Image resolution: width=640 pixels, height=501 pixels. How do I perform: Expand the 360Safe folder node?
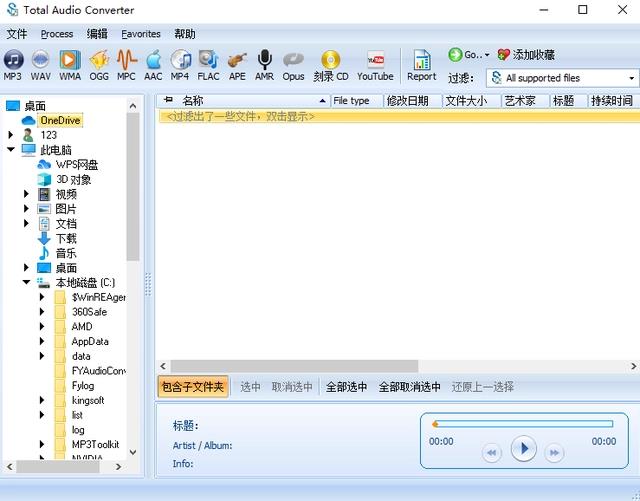[x=42, y=312]
